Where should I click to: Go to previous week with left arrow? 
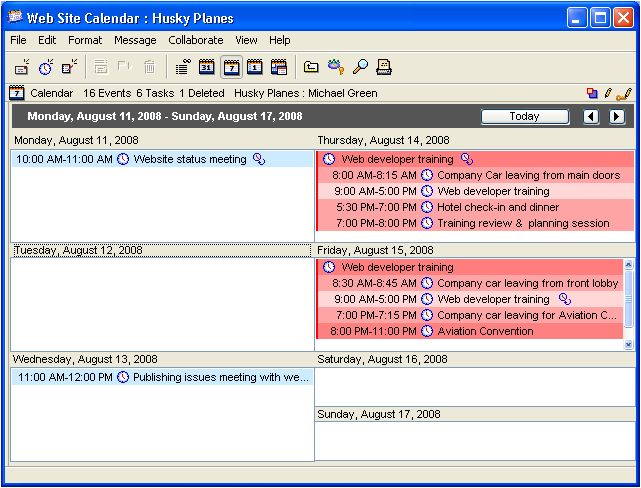591,116
